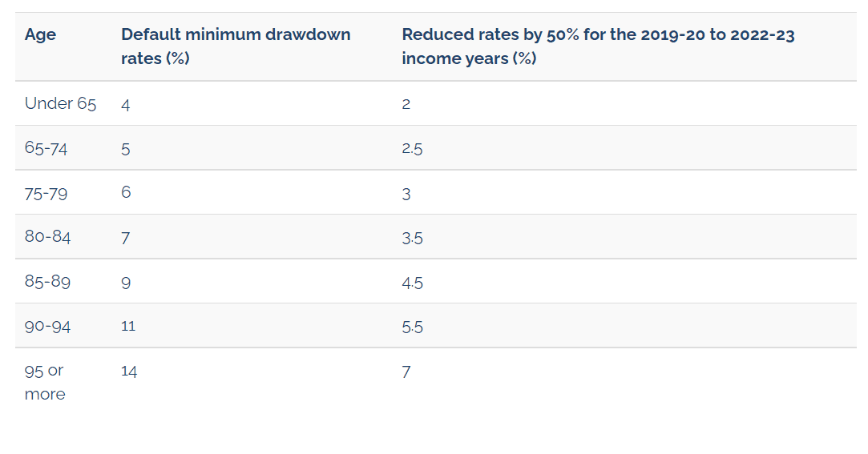Click default rate 11 for ages 90-94

(x=128, y=326)
